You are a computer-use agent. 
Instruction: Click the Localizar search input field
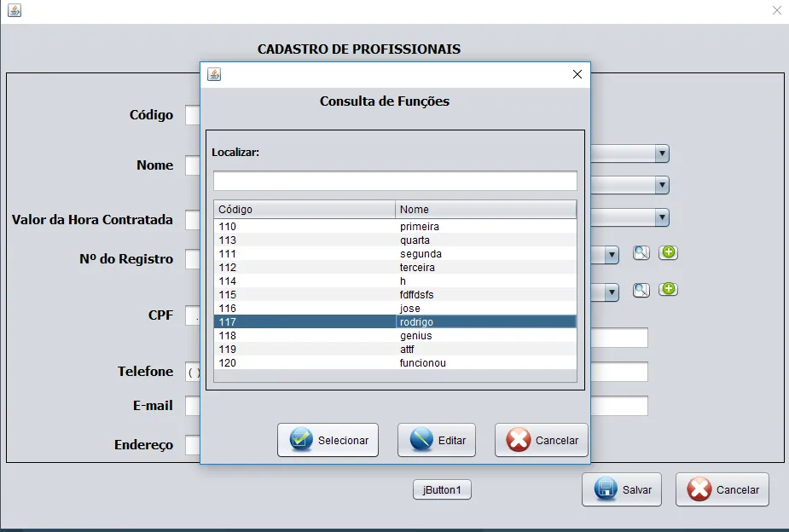coord(395,181)
